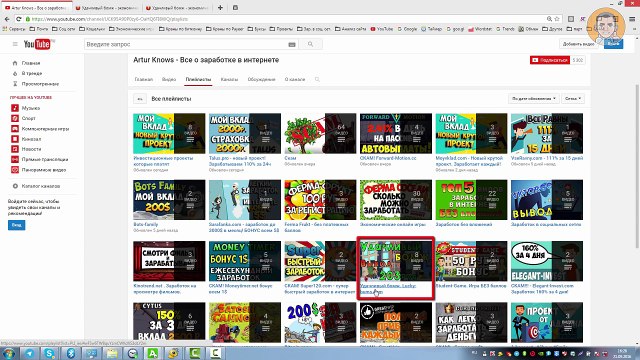Open Telegram from the taskbar

pos(29,353)
